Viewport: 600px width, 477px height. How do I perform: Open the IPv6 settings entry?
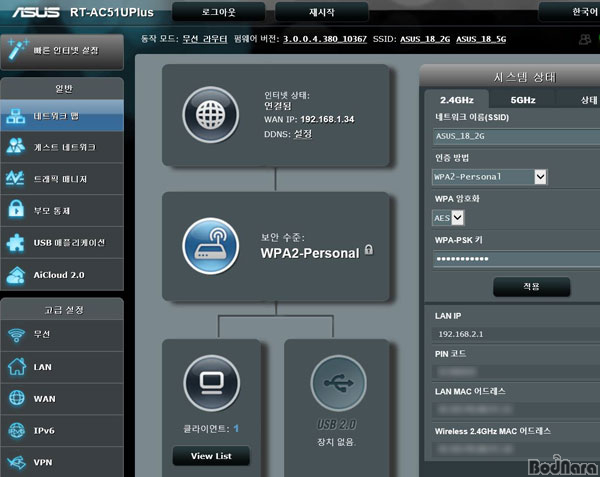[62, 431]
